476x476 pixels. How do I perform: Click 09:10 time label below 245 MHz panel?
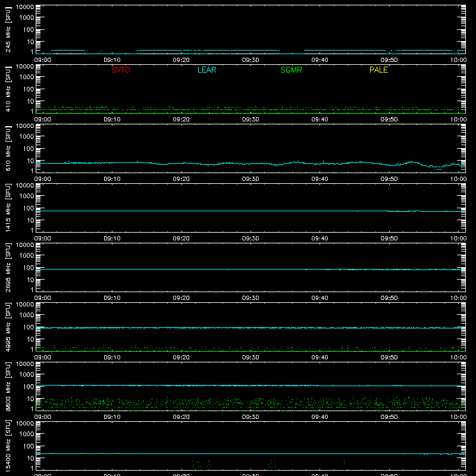click(112, 60)
